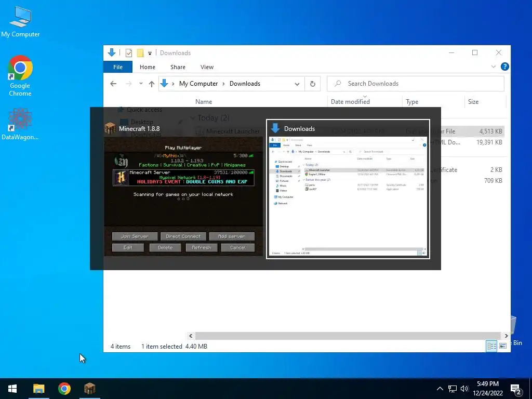532x399 pixels.
Task: Click the horizontal scrollbar track
Action: (348, 336)
